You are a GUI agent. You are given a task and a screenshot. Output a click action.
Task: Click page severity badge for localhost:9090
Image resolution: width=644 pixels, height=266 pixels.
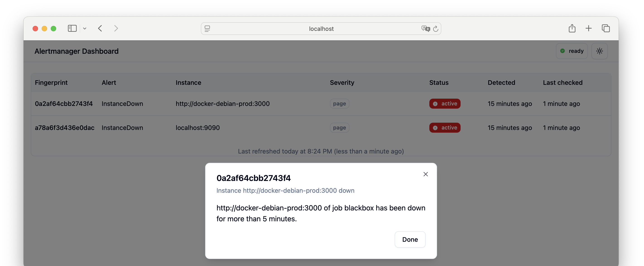pos(339,128)
